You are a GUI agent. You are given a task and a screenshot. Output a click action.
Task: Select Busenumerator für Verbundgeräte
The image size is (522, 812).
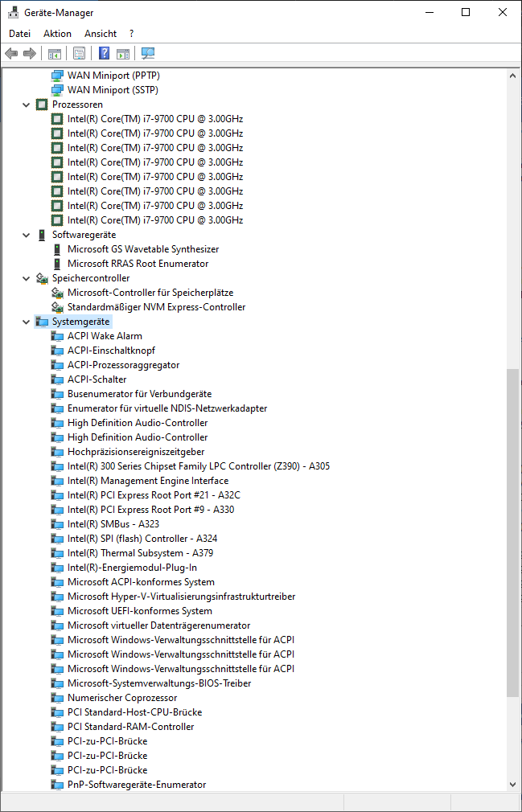(139, 394)
